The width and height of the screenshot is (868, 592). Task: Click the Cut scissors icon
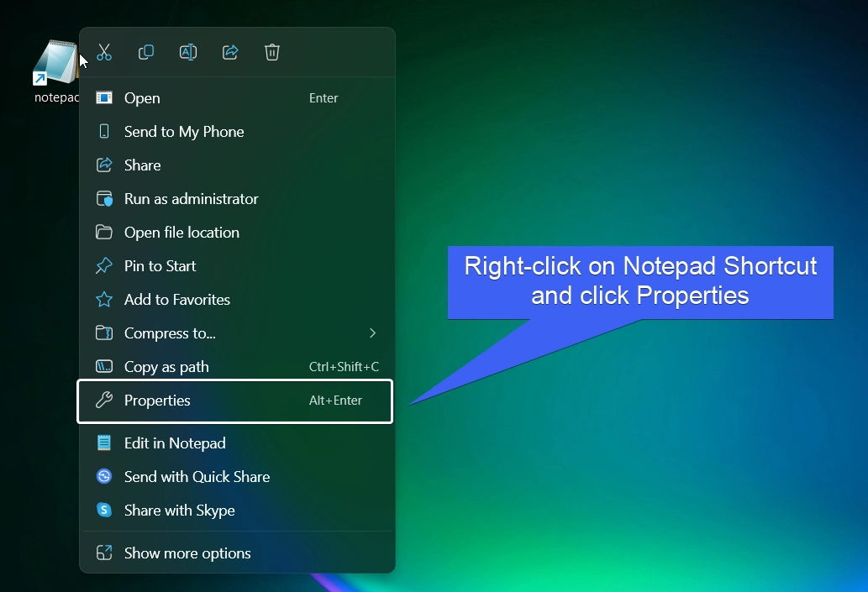pyautogui.click(x=104, y=53)
